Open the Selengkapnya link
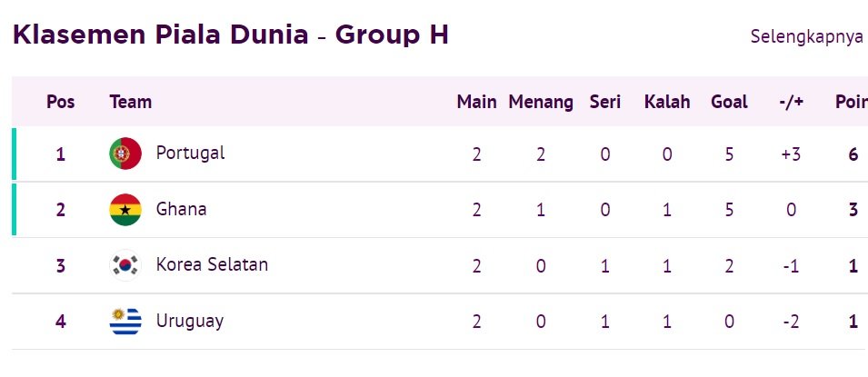Image resolution: width=868 pixels, height=377 pixels. tap(806, 37)
